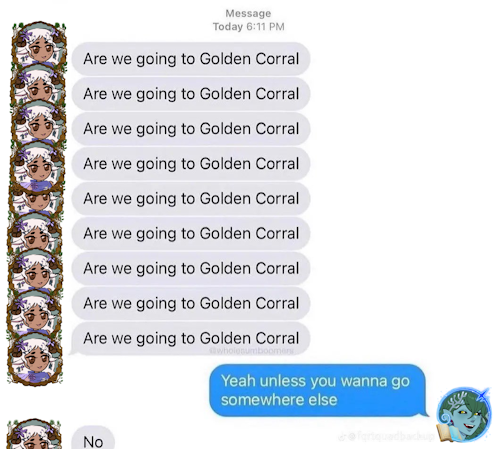500x449 pixels.
Task: Tap the second Golden Corral message avatar
Action: pyautogui.click(x=38, y=84)
